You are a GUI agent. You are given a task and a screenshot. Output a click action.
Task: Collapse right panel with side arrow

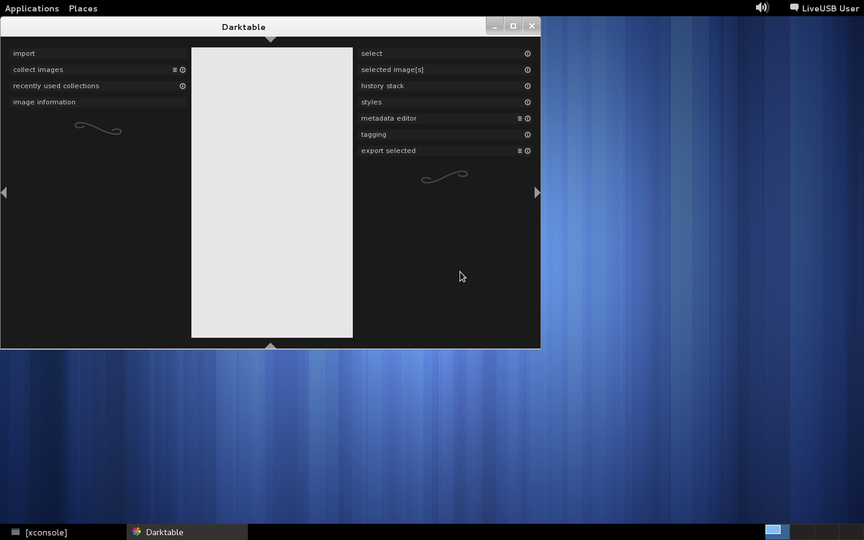(537, 192)
